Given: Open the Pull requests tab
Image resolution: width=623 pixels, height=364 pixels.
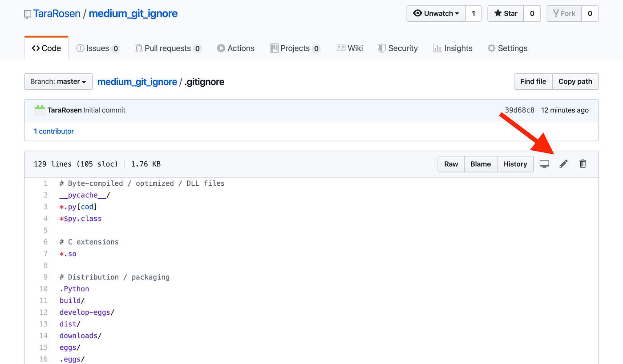Looking at the screenshot, I should click(168, 48).
